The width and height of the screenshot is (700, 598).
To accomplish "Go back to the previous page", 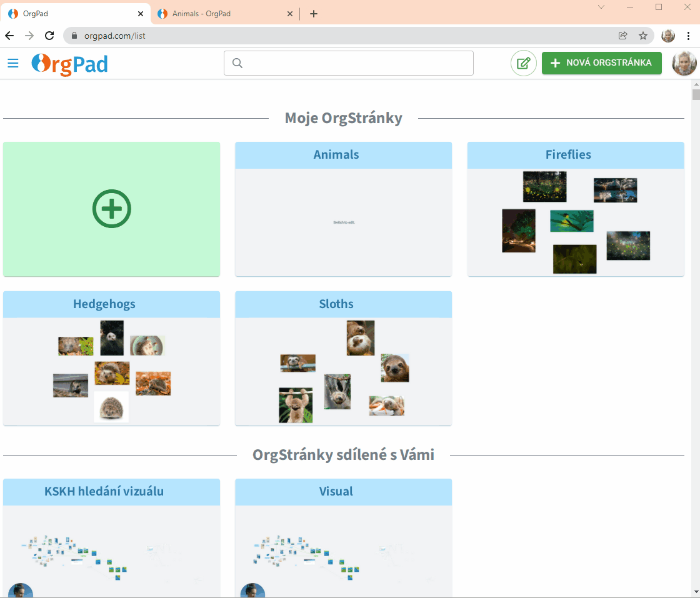I will pyautogui.click(x=9, y=36).
